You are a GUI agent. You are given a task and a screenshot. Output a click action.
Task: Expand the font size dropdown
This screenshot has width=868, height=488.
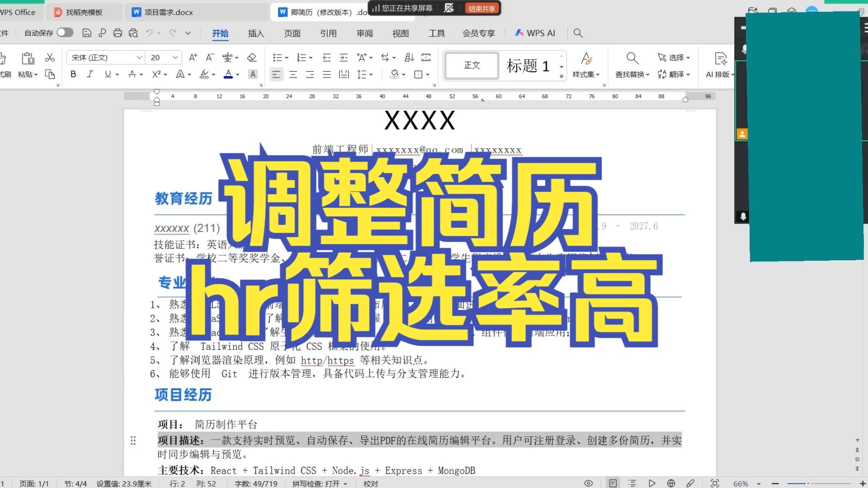tap(175, 57)
